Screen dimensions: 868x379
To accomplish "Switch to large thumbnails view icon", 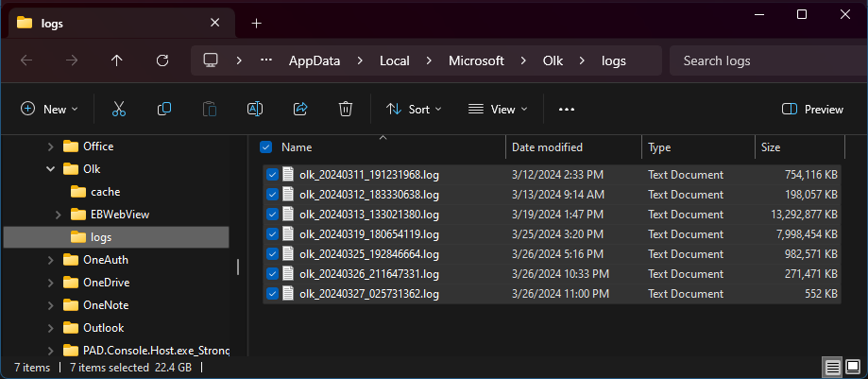I will [853, 367].
